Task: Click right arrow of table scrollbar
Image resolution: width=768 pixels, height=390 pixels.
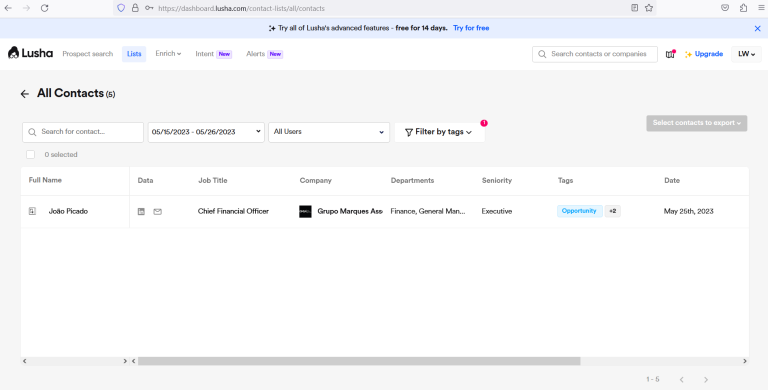Action: point(744,361)
